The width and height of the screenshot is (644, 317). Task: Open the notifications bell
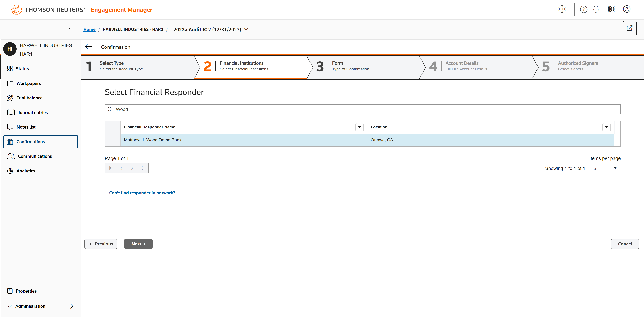(596, 9)
